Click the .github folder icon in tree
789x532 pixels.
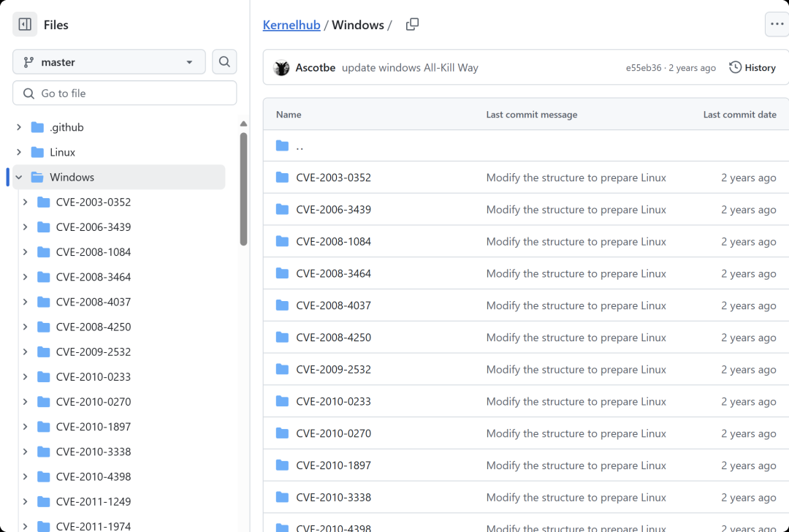[x=37, y=127]
